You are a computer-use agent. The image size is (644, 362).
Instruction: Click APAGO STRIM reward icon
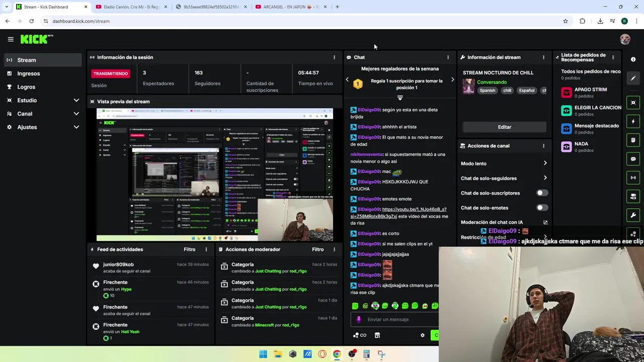click(x=567, y=93)
